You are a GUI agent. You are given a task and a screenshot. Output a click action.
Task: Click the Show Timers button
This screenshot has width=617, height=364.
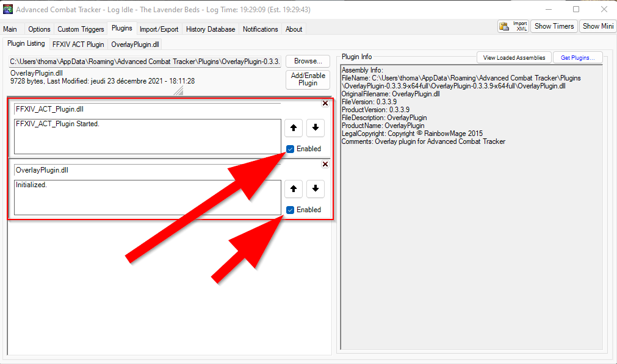554,26
